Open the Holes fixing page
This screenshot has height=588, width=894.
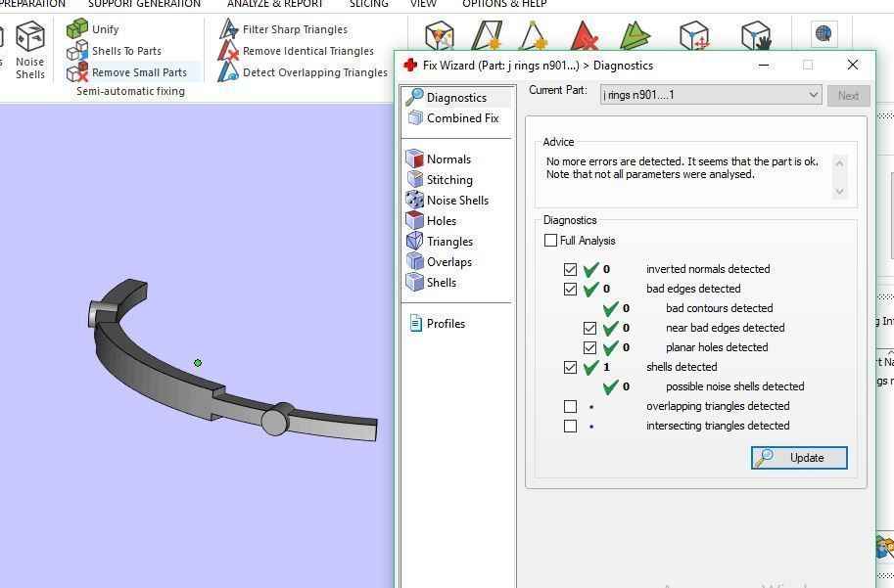[x=432, y=220]
